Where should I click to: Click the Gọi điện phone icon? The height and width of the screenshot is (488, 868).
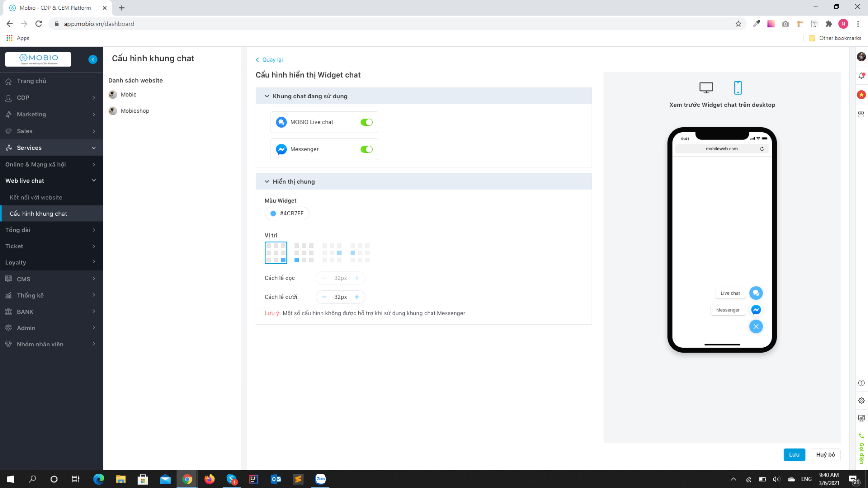pos(861,436)
